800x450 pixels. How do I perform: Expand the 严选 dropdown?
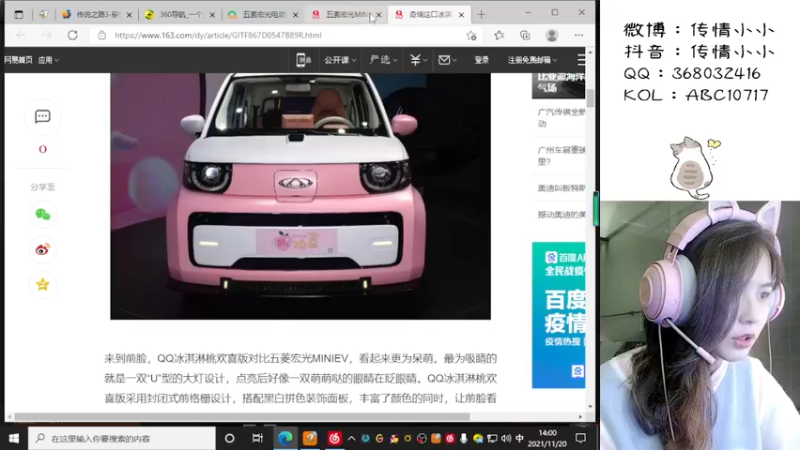[383, 60]
